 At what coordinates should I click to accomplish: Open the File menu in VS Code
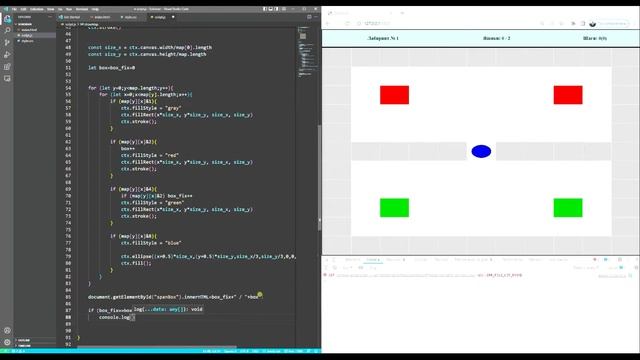click(14, 9)
